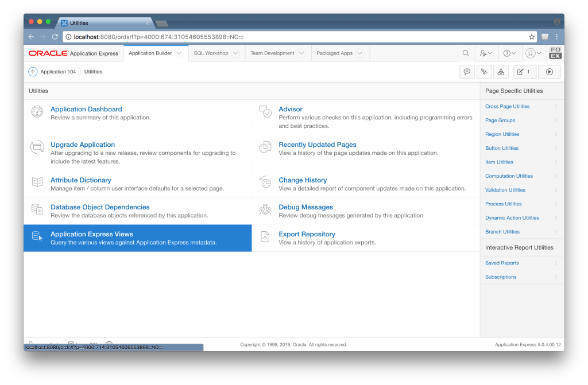Click the Application 104 breadcrumb
The width and height of the screenshot is (588, 385).
[58, 72]
